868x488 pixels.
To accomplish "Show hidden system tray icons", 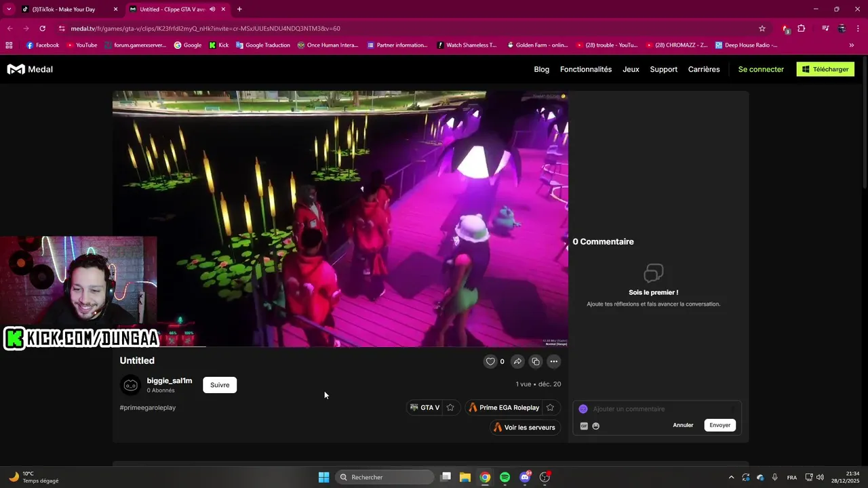I will coord(731,477).
